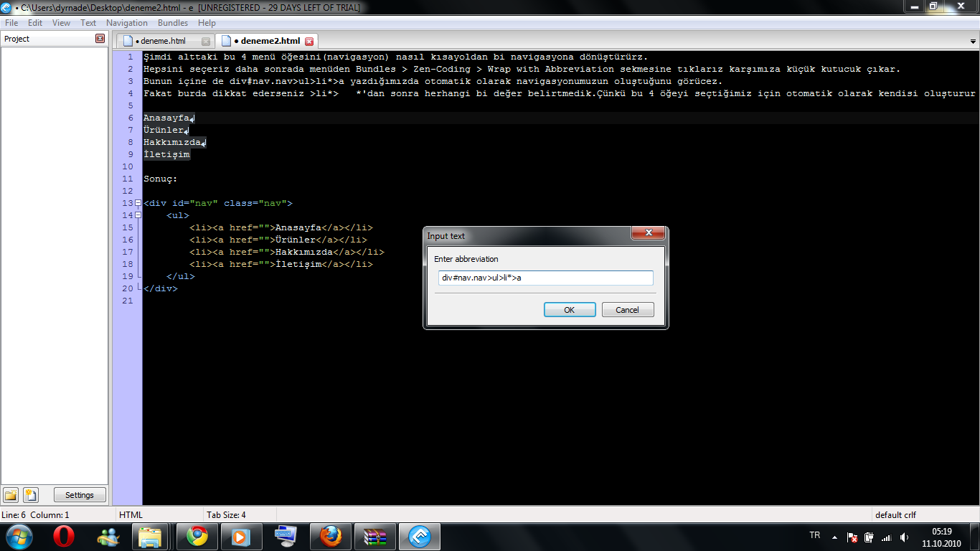Collapse the div fold marker on line 13

tap(138, 203)
